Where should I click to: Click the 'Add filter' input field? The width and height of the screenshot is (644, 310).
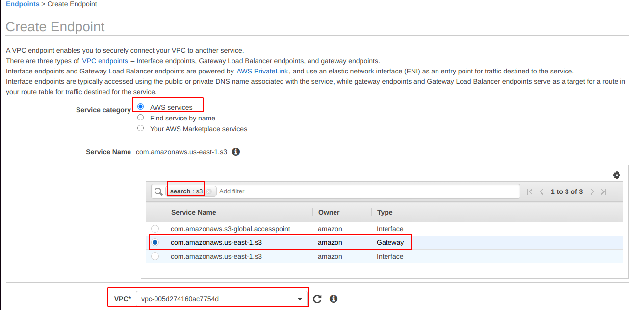(x=368, y=191)
